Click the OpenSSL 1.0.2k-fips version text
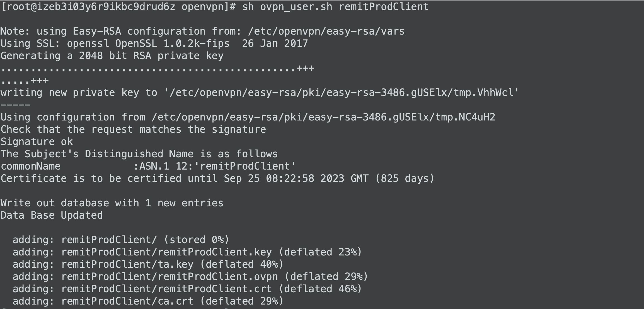This screenshot has height=309, width=644. click(172, 44)
